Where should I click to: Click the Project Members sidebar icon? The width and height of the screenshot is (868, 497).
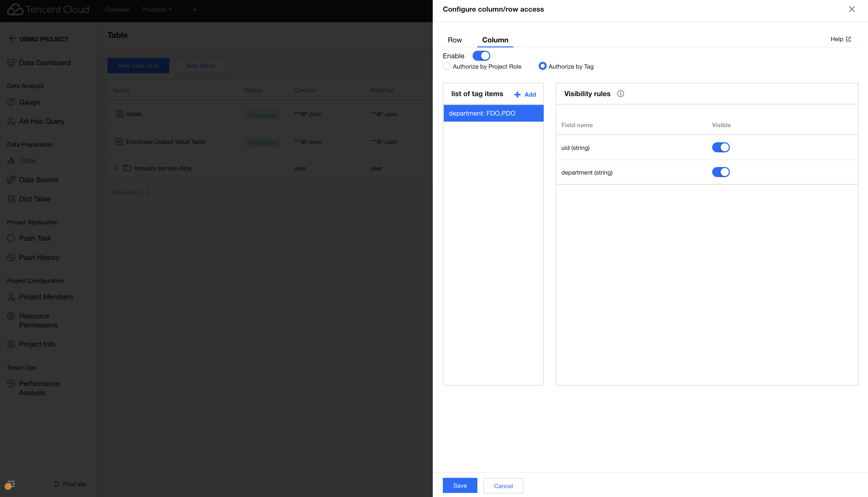coord(11,297)
